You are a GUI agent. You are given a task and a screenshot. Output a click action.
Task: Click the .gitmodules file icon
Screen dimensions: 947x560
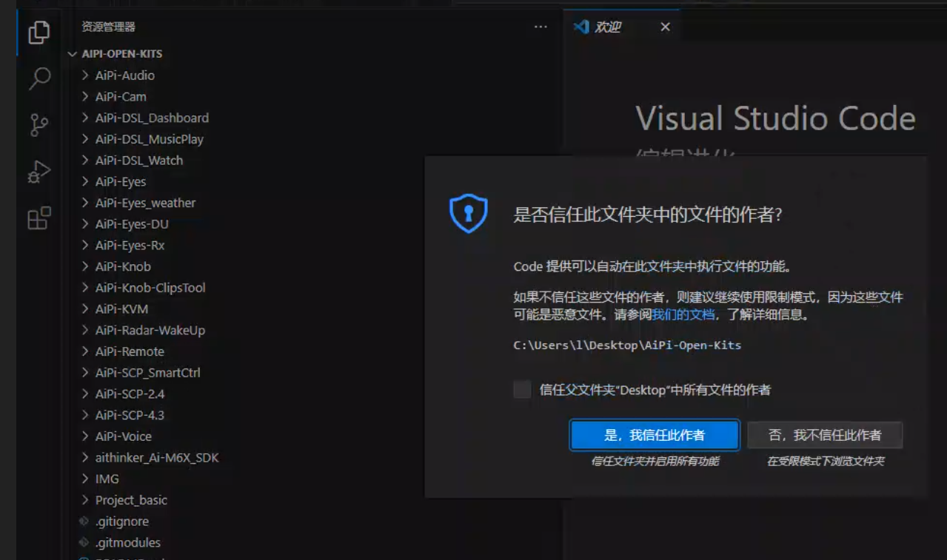pyautogui.click(x=84, y=542)
